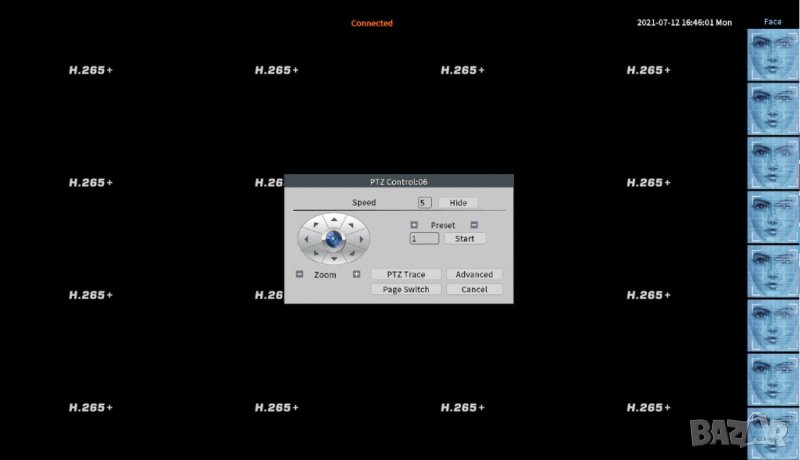Add a preset with the plus button
This screenshot has height=460, width=800.
414,225
